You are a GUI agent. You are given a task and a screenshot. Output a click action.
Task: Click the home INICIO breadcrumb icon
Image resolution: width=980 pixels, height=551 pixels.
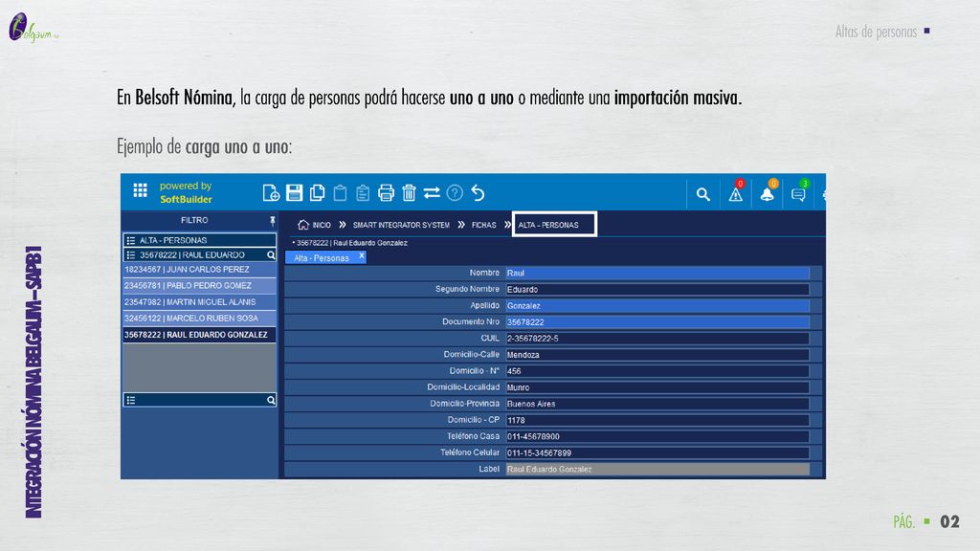point(303,224)
